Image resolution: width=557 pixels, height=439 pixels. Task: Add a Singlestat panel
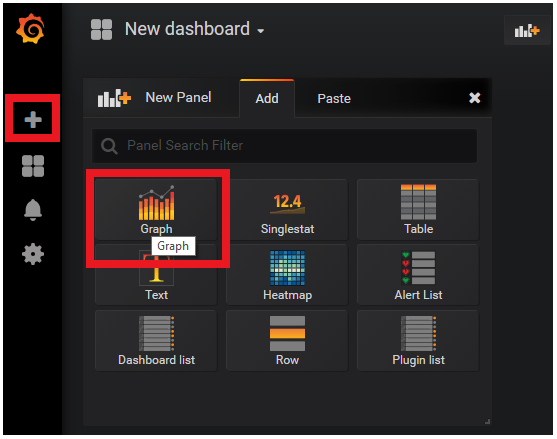point(287,210)
